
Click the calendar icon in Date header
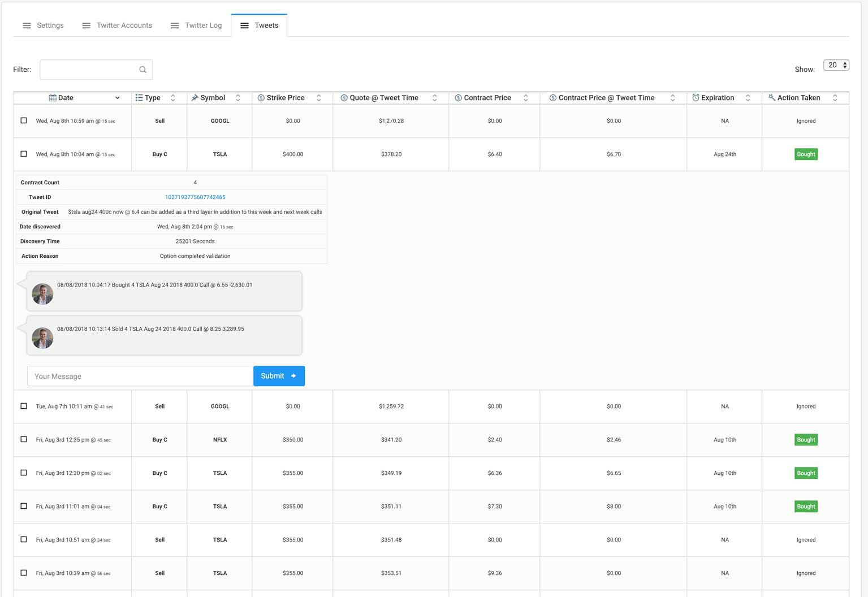[x=53, y=98]
